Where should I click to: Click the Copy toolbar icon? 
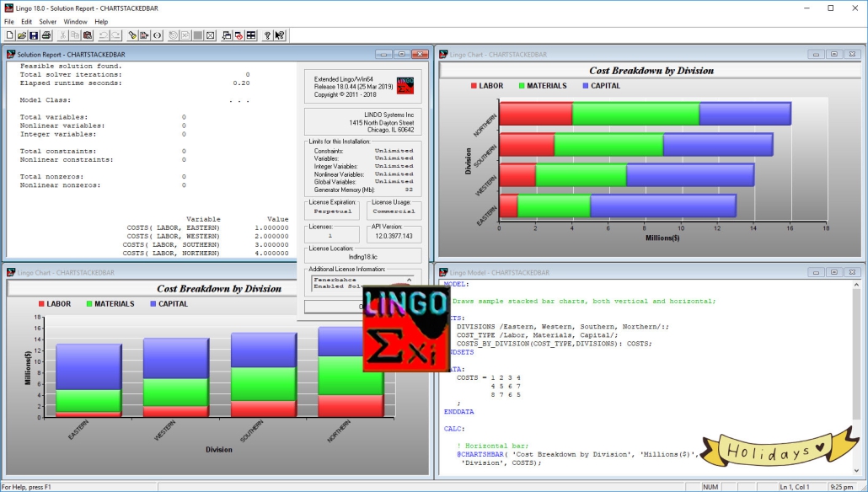tap(75, 35)
